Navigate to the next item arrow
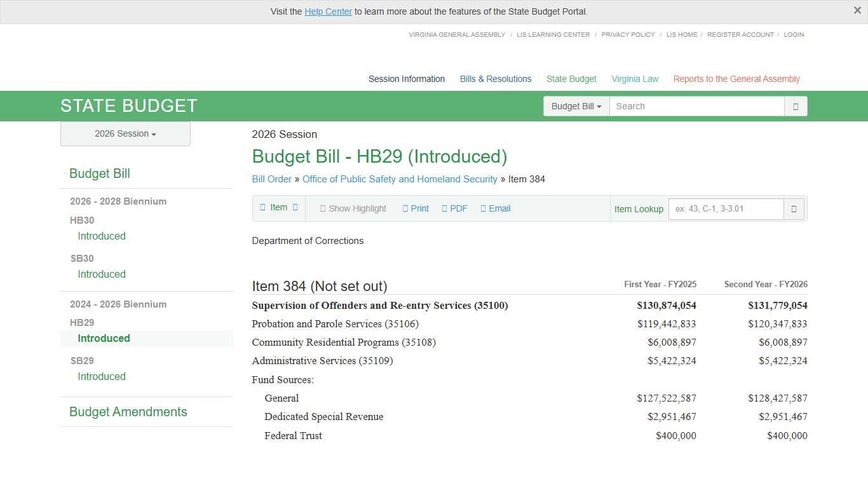The image size is (868, 488). point(294,207)
